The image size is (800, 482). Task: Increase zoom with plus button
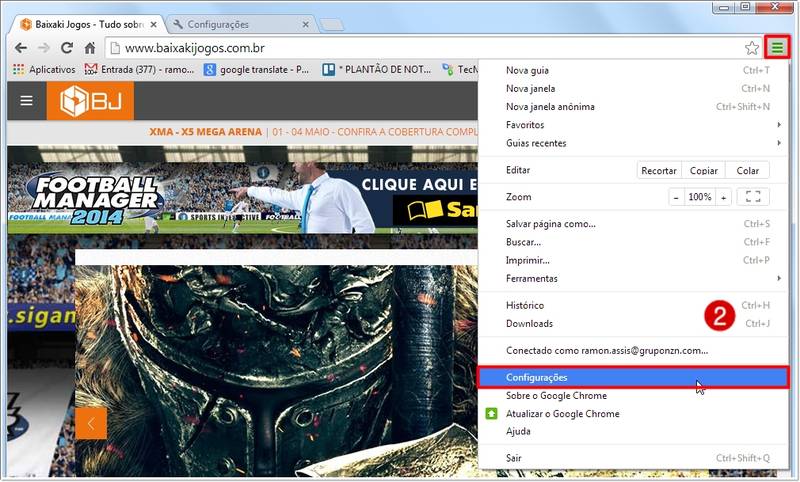coord(723,197)
